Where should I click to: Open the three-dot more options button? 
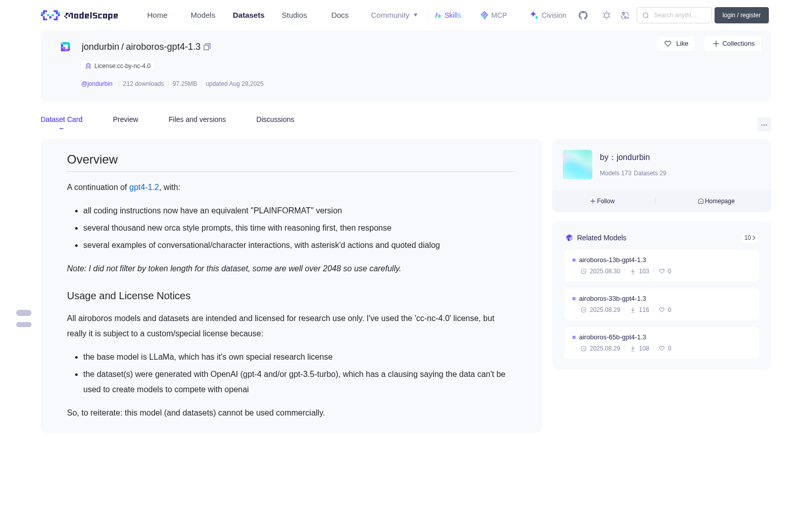point(764,124)
